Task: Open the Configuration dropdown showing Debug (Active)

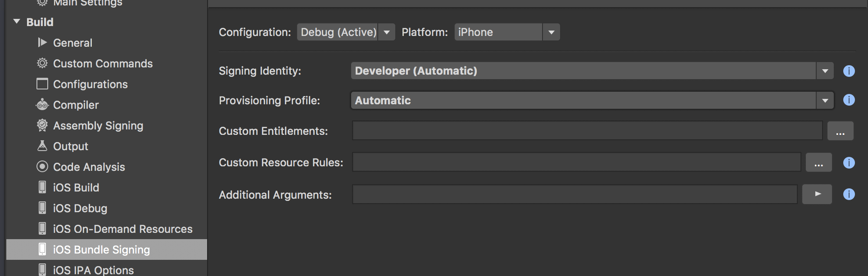Action: coord(346,32)
